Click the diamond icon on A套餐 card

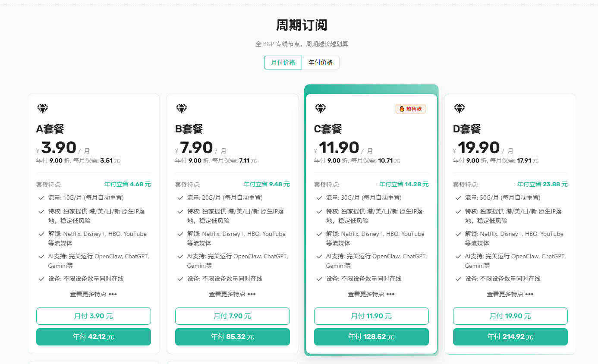click(x=43, y=109)
